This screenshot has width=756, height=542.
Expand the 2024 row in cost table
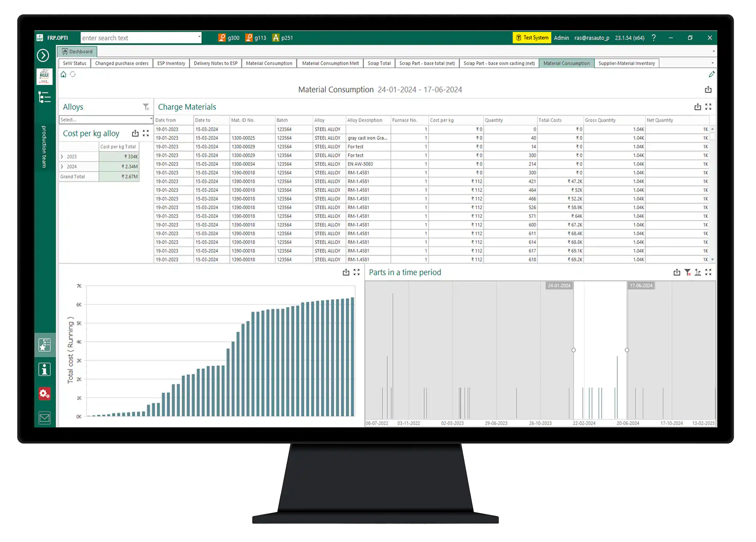click(62, 167)
